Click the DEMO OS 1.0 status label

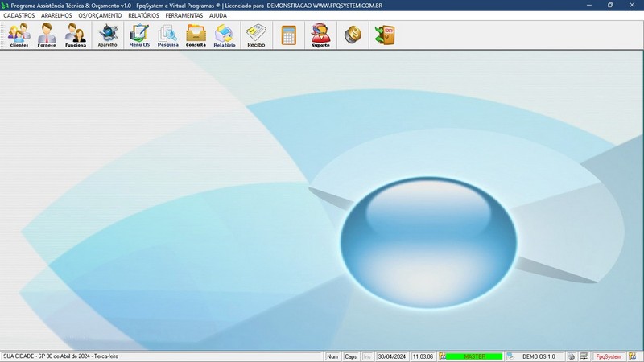[539, 356]
